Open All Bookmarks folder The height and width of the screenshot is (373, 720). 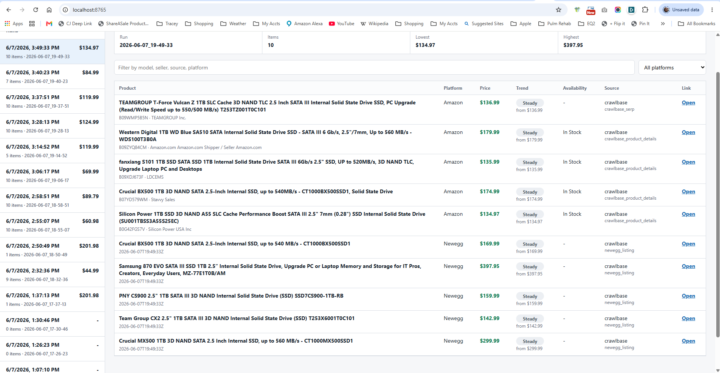coord(696,23)
